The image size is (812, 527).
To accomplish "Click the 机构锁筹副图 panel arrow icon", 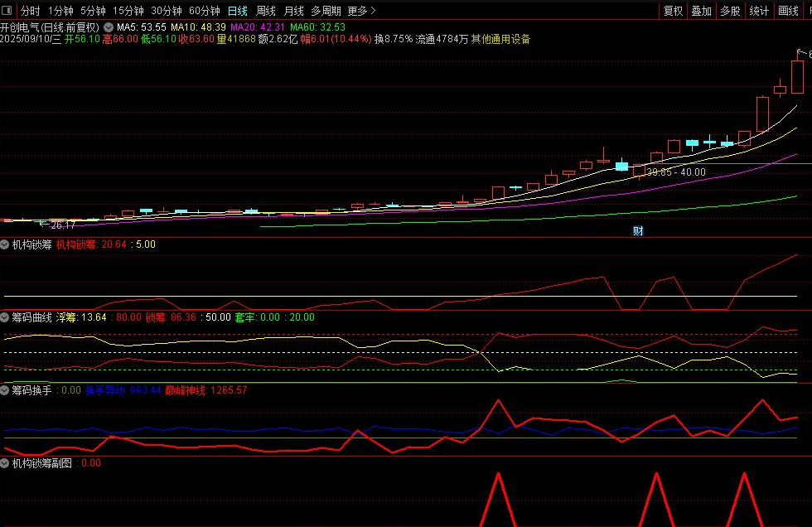I will 5,463.
